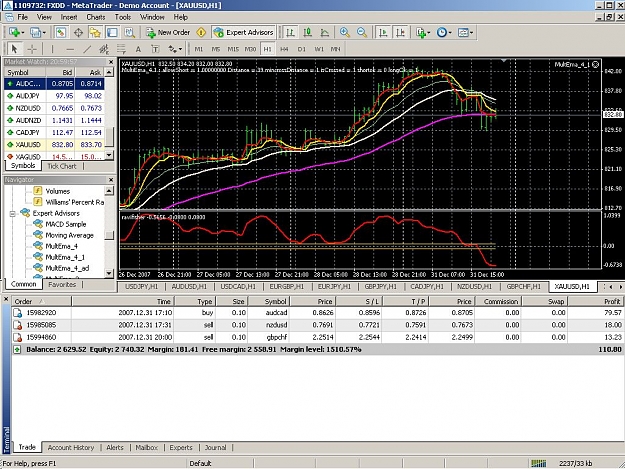Viewport: 625px width, 469px height.
Task: Select the audcad buy order row
Action: [x=317, y=313]
